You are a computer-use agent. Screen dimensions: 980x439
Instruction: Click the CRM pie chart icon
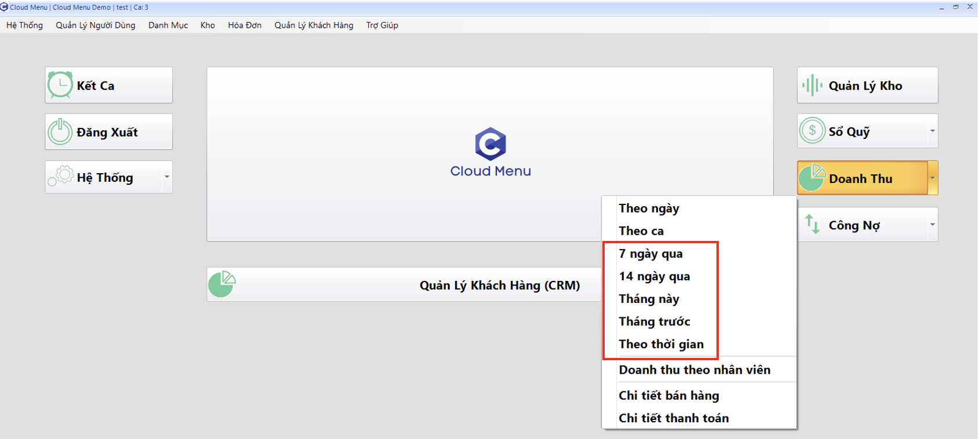click(x=222, y=284)
